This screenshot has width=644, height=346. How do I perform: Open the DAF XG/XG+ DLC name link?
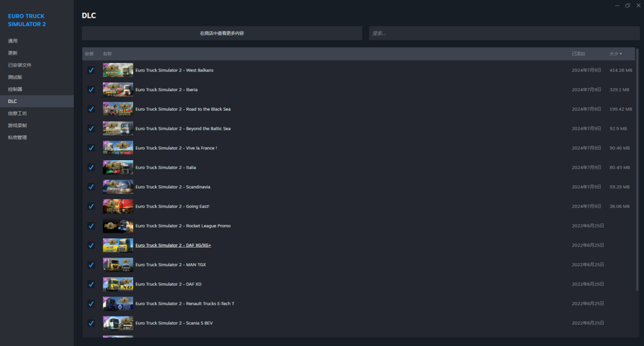(173, 245)
